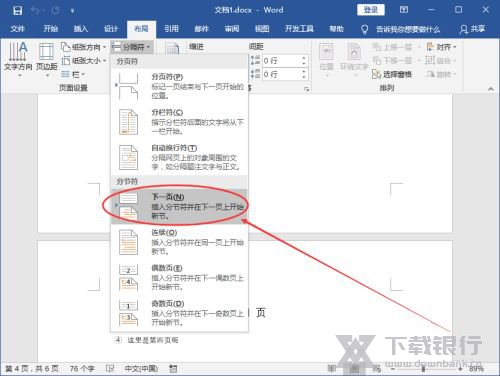
Task: Increase spacing-before with up arrow
Action: tap(304, 58)
